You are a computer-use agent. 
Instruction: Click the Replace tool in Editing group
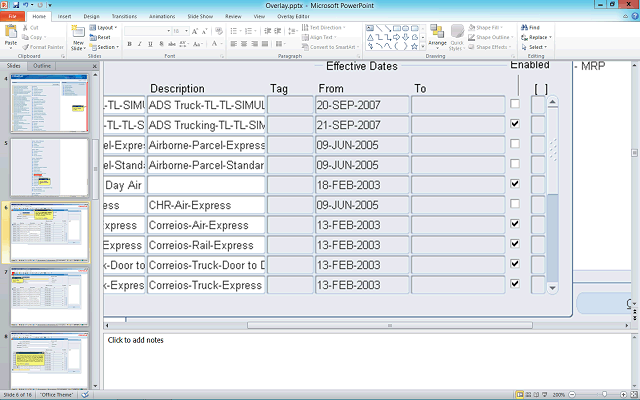point(535,37)
